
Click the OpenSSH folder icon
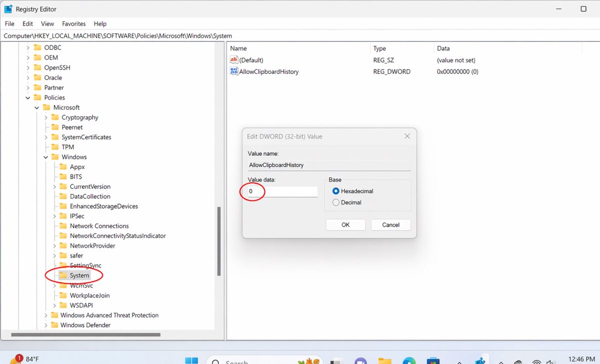tap(37, 68)
